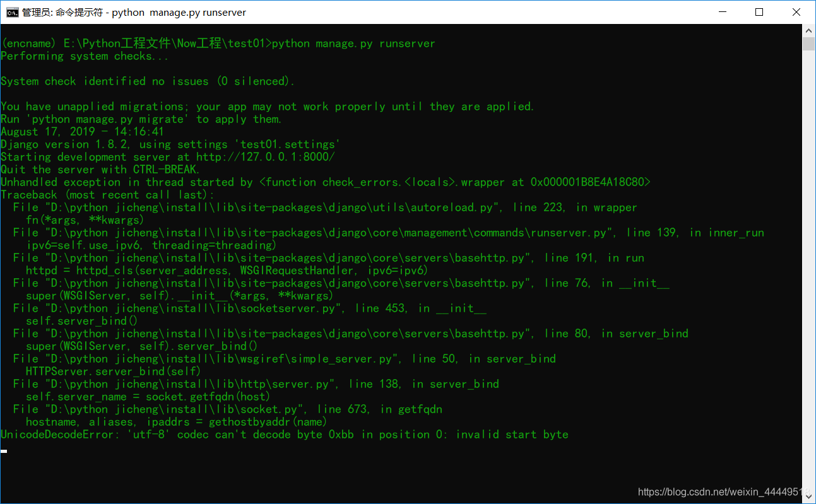Screen dimensions: 816x504
Task: Click 'python manage.py runserver' command on prompt line
Action: pyautogui.click(x=353, y=44)
